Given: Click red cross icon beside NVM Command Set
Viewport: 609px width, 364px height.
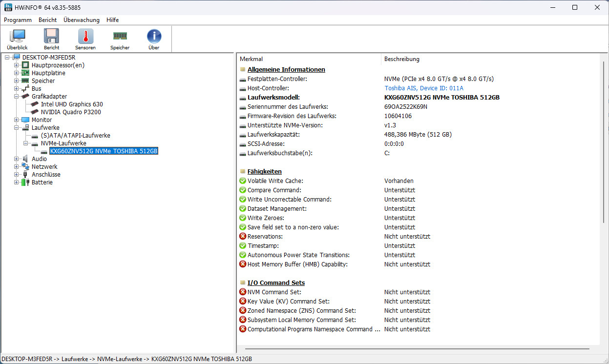Looking at the screenshot, I should click(x=243, y=292).
